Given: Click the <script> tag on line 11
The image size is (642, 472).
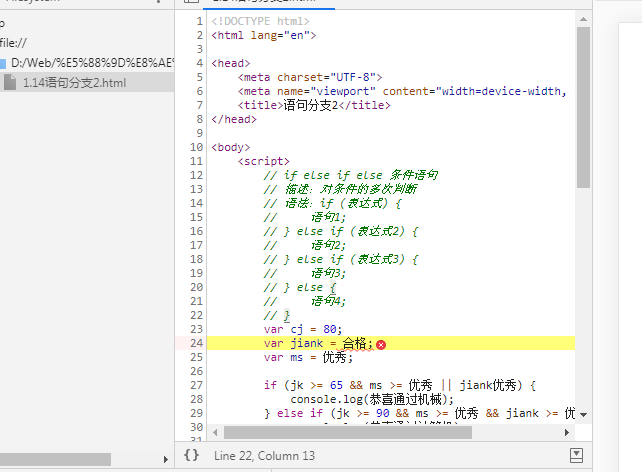Looking at the screenshot, I should (264, 161).
